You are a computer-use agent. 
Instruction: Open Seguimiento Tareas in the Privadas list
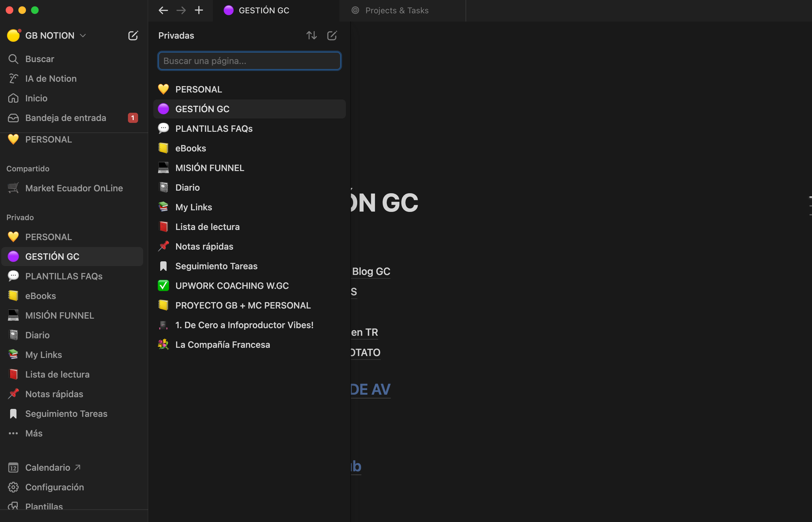point(250,266)
